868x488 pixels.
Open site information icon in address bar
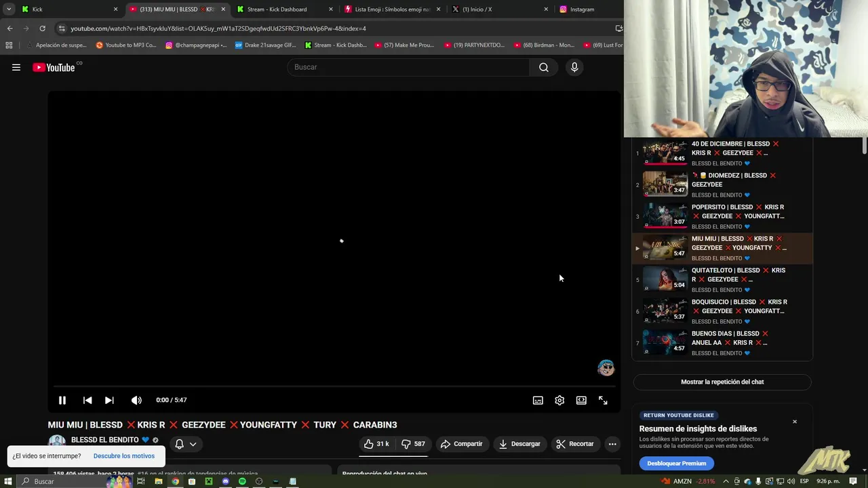(x=62, y=28)
